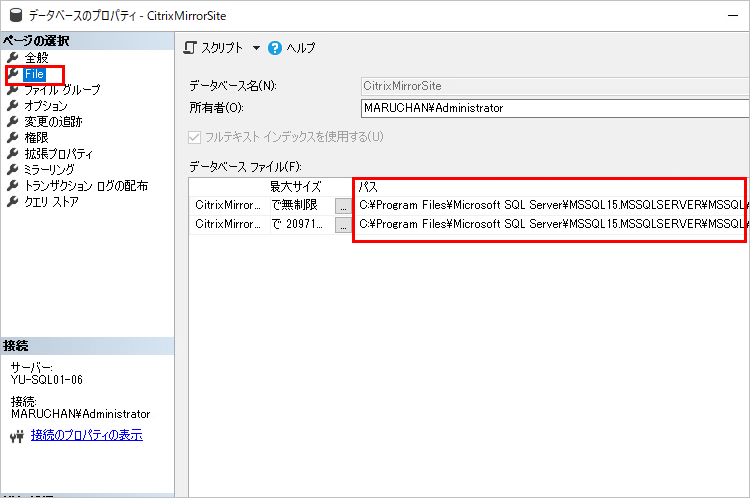Image resolution: width=750 pixels, height=498 pixels.
Task: Click the データベース名 field CitrixMirrorSite
Action: pyautogui.click(x=555, y=86)
